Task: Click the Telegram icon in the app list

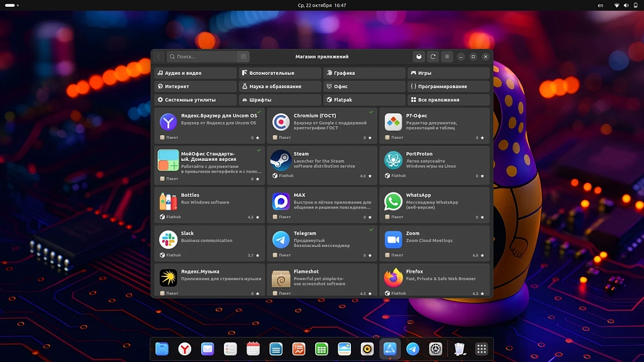Action: click(281, 239)
